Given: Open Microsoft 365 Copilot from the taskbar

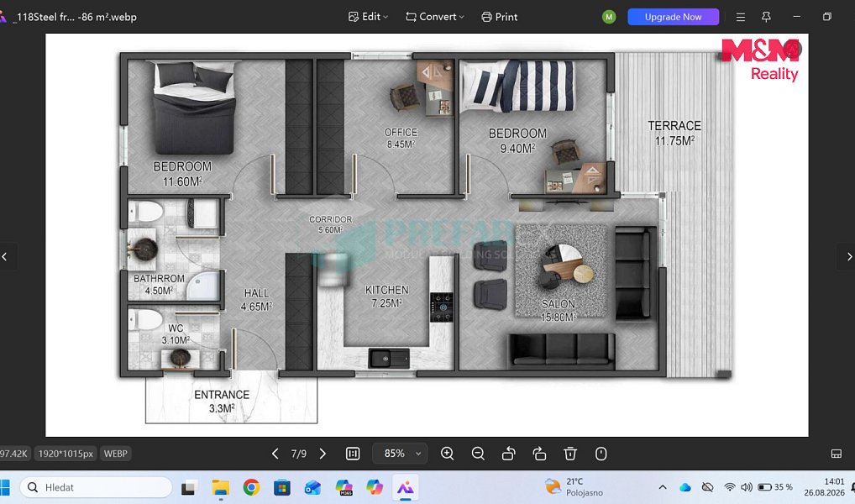Looking at the screenshot, I should pos(344,488).
